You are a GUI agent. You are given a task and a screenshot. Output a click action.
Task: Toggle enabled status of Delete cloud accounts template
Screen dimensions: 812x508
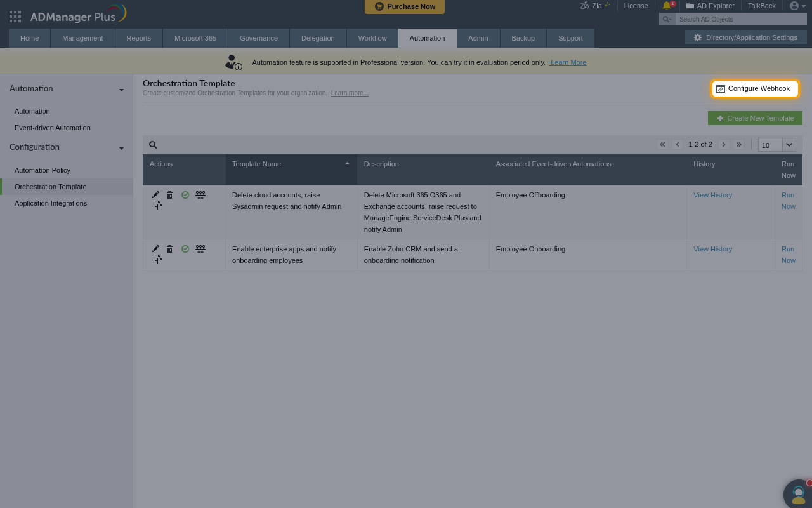tap(185, 195)
